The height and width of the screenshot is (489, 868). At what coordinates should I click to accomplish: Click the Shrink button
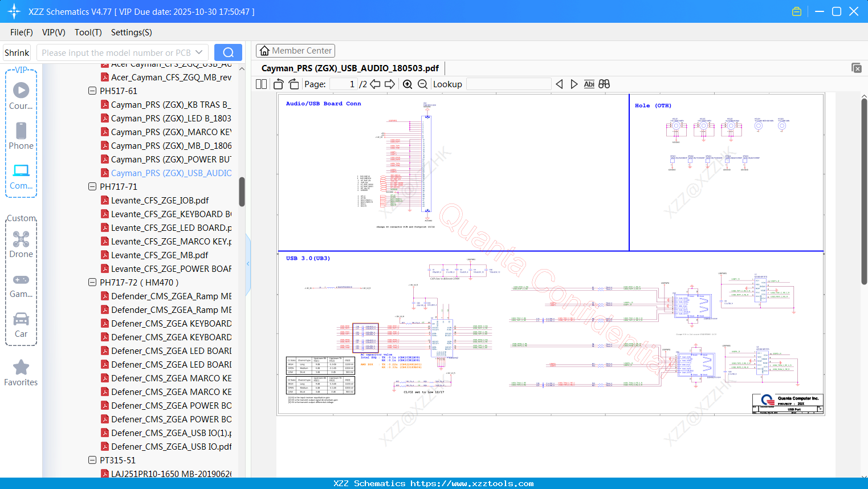point(17,52)
